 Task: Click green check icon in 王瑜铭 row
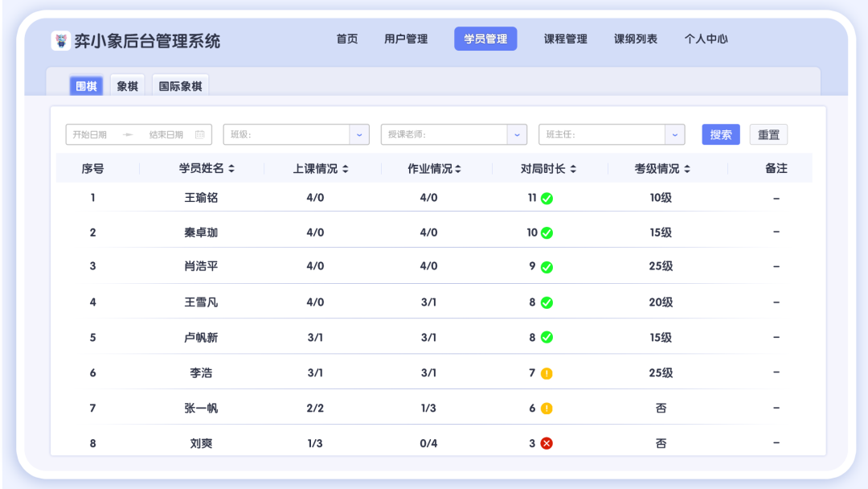[547, 199]
